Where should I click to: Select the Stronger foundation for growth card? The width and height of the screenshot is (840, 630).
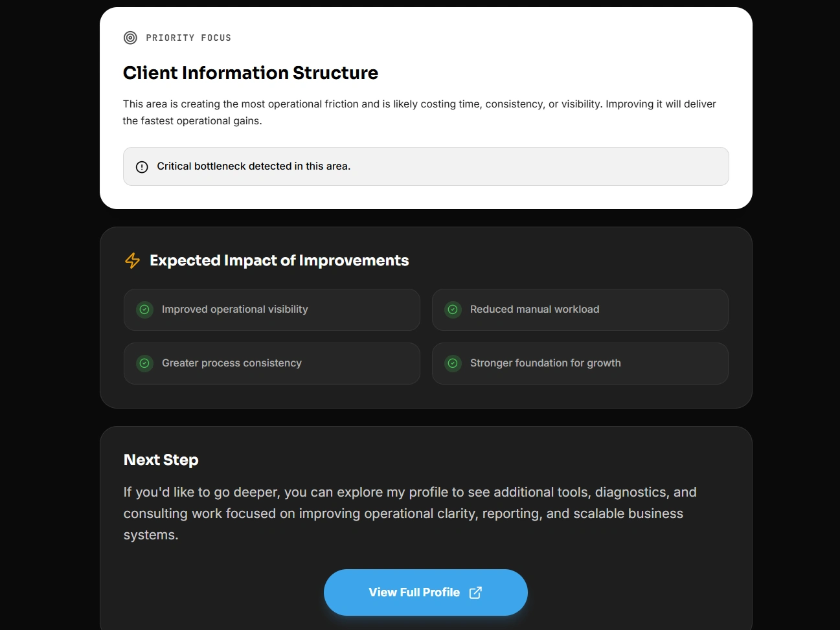(580, 363)
